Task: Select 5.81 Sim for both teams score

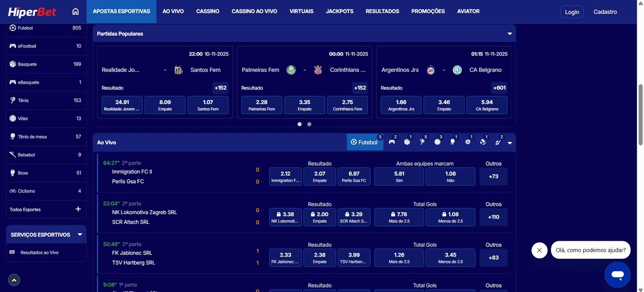Action: tap(399, 177)
